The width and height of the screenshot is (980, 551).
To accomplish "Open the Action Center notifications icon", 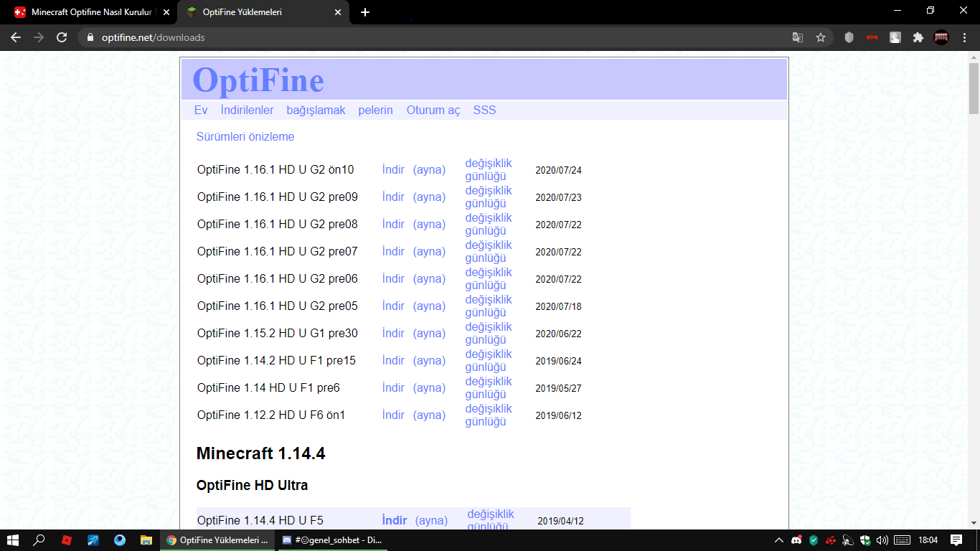I will coord(956,540).
